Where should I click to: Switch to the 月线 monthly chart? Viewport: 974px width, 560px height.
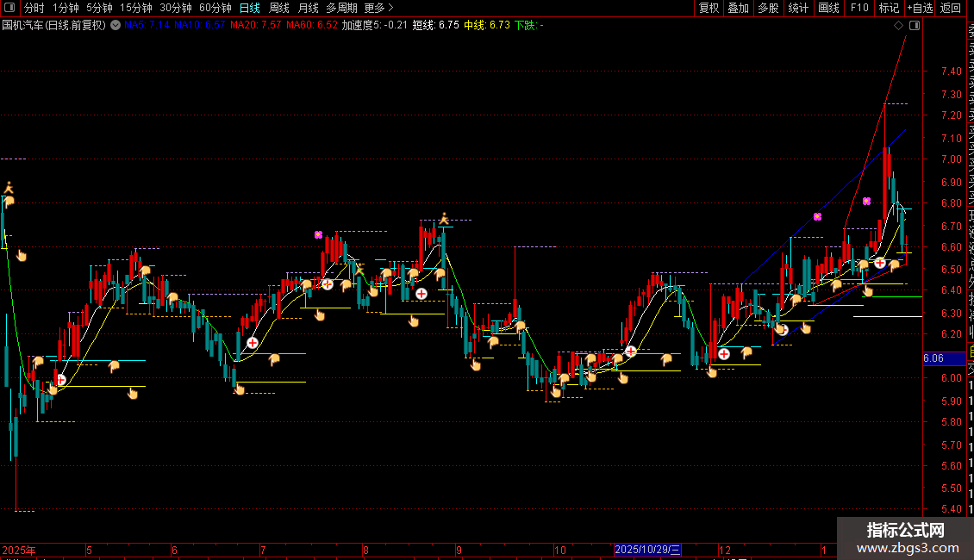[x=309, y=8]
